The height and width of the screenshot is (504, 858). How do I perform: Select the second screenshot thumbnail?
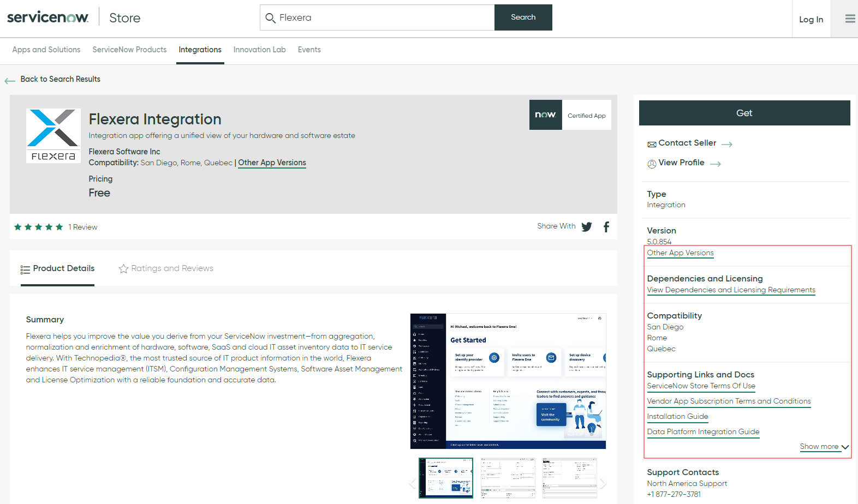508,478
